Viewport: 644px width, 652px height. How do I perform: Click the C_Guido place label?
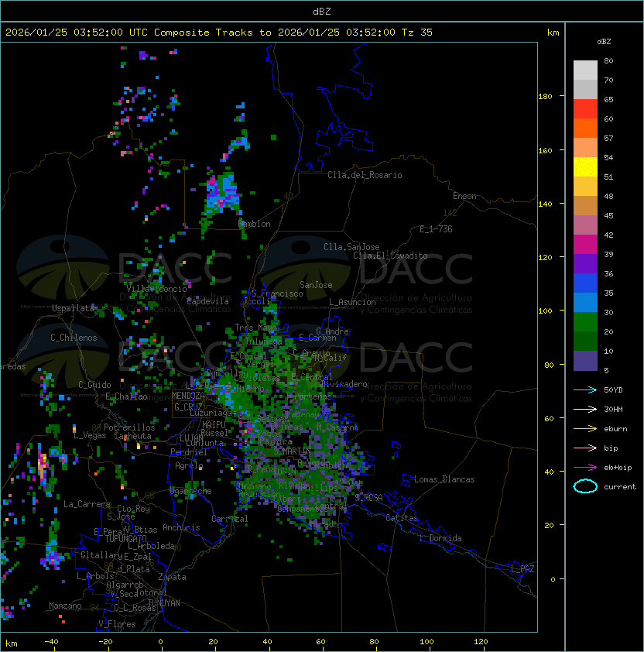94,385
